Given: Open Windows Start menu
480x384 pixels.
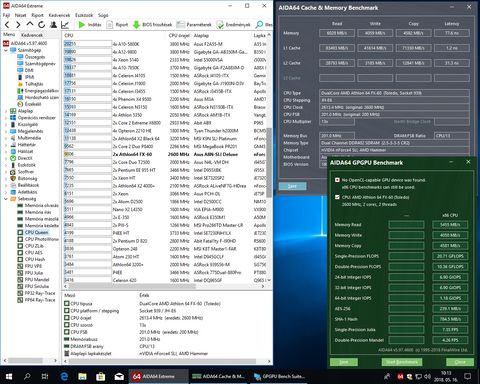Looking at the screenshot, I should (x=9, y=376).
